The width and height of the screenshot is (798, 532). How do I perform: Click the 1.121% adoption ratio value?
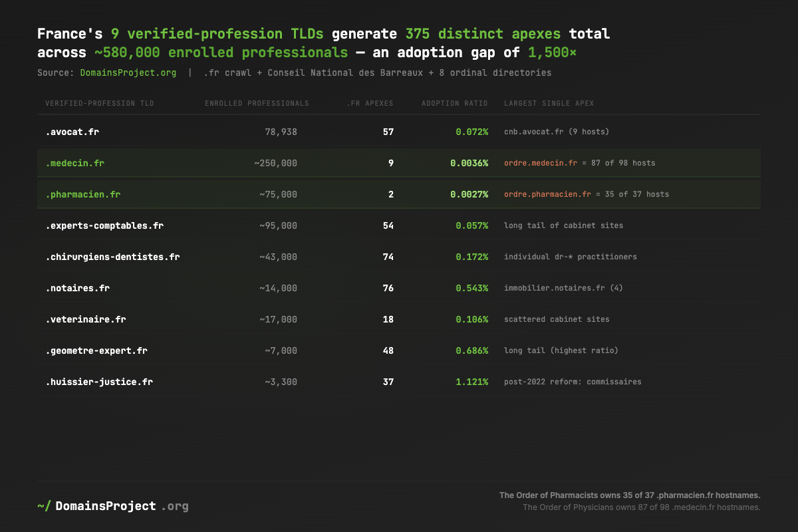tap(471, 382)
